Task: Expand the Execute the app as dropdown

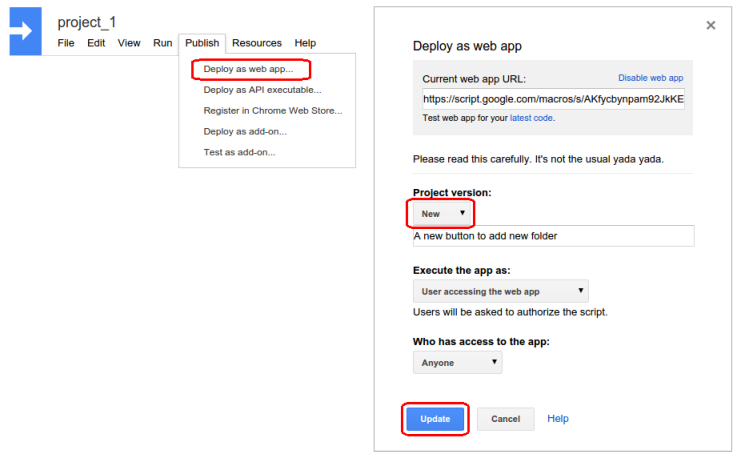Action: 501,291
